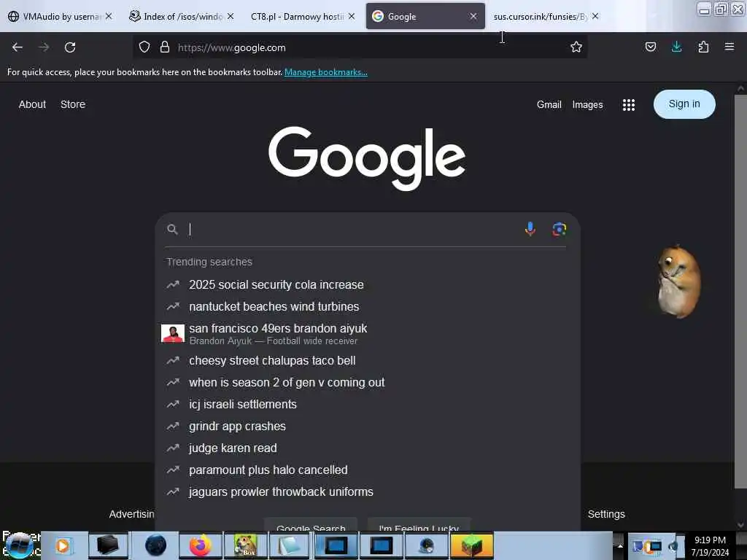The image size is (747, 560).
Task: Open the Manage bookmarks link
Action: click(326, 72)
